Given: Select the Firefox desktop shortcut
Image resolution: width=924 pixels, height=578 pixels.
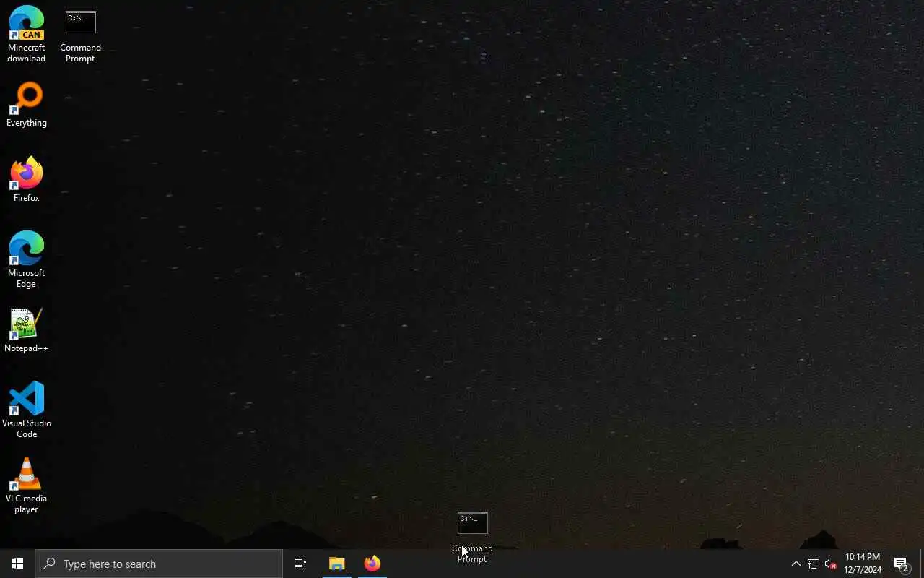Looking at the screenshot, I should point(27,179).
